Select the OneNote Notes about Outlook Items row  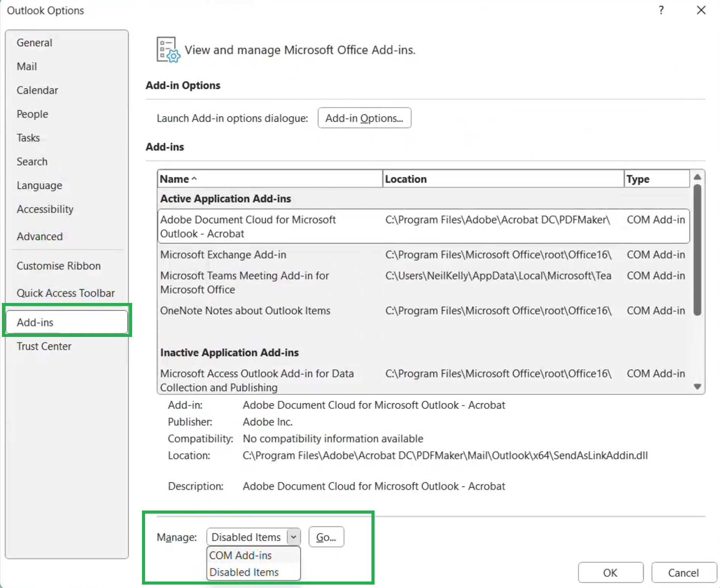[245, 311]
